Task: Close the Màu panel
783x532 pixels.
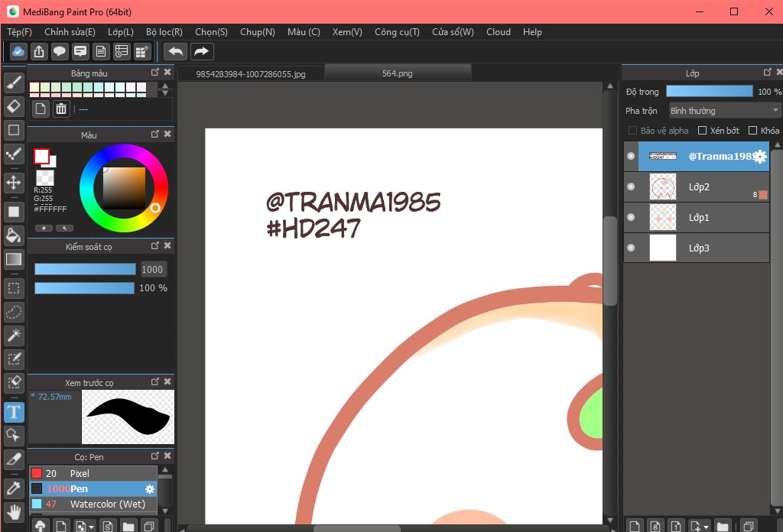Action: [x=167, y=135]
